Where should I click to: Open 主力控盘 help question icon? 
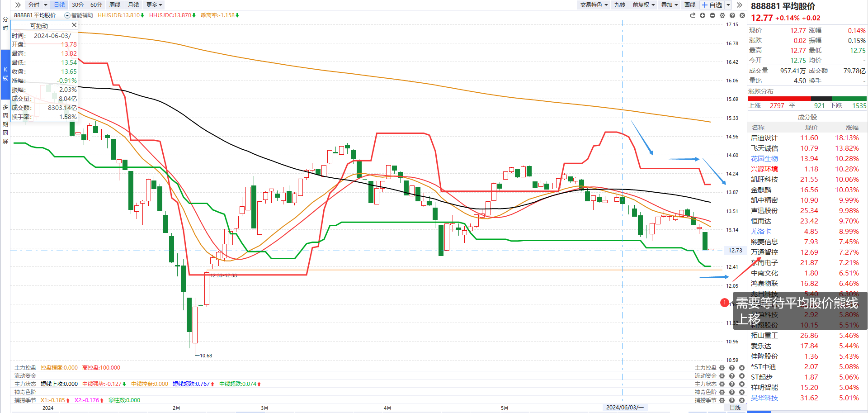coord(732,368)
